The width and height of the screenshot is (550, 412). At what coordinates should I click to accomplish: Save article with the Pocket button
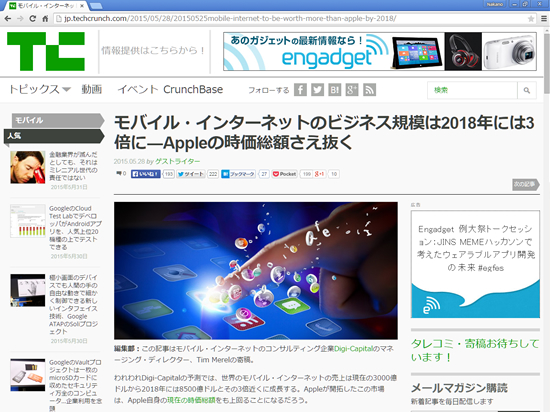[x=284, y=174]
